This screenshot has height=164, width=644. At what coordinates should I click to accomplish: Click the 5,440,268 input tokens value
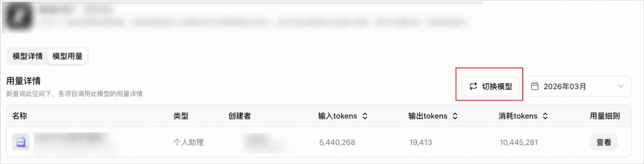click(337, 143)
